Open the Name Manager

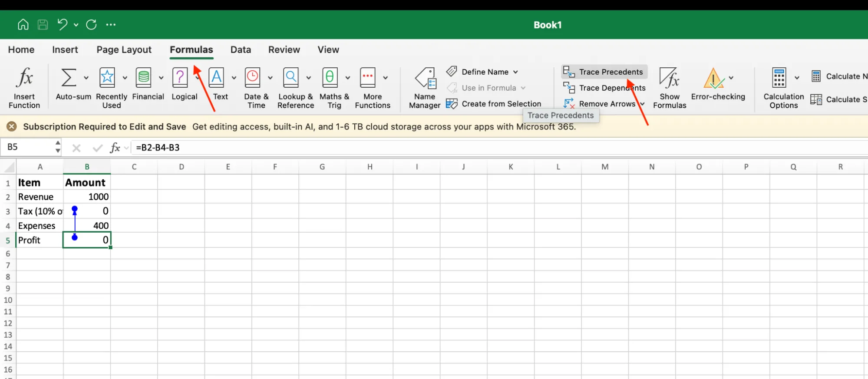[x=425, y=88]
